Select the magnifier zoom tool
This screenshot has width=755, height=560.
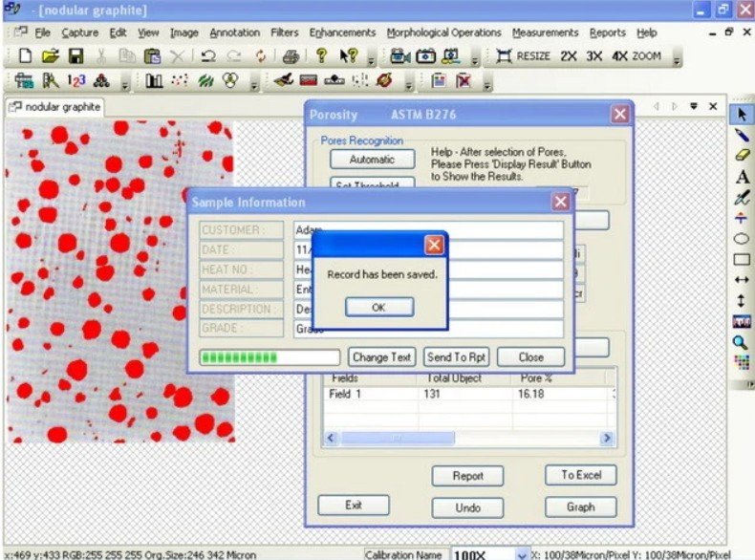click(x=741, y=342)
